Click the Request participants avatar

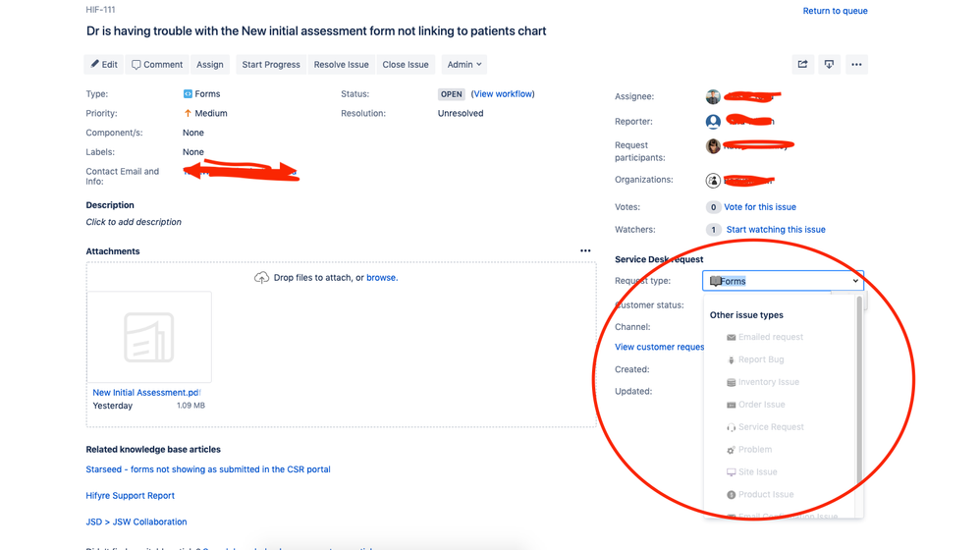pyautogui.click(x=713, y=146)
